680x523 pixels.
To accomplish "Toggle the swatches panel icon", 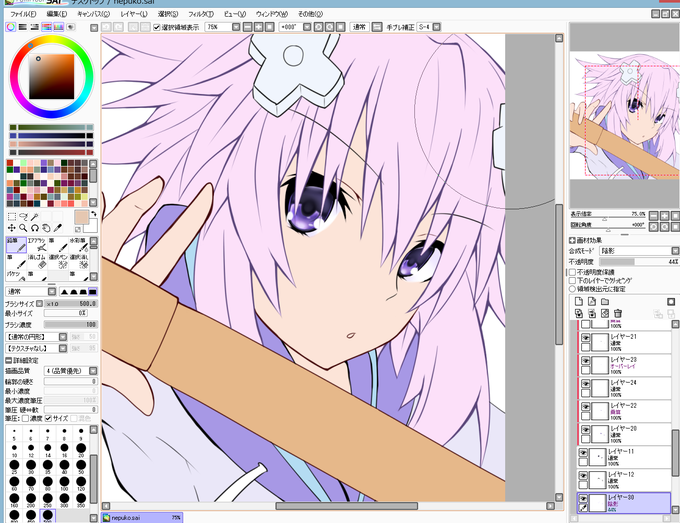I will point(58,27).
